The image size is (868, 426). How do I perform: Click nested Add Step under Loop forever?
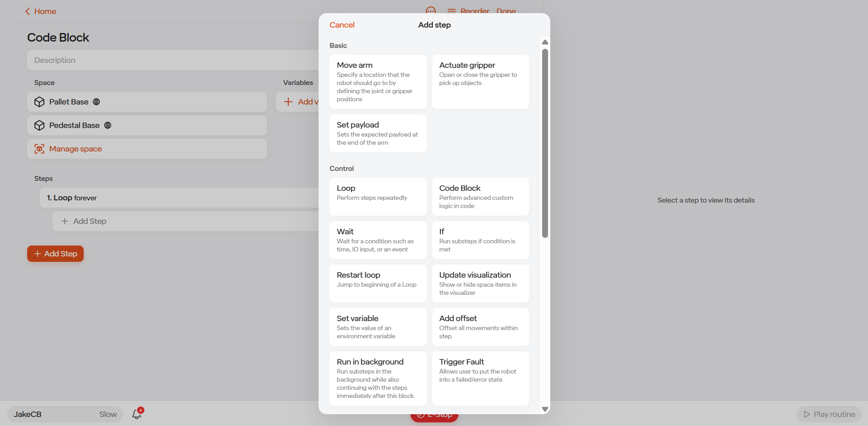click(186, 221)
